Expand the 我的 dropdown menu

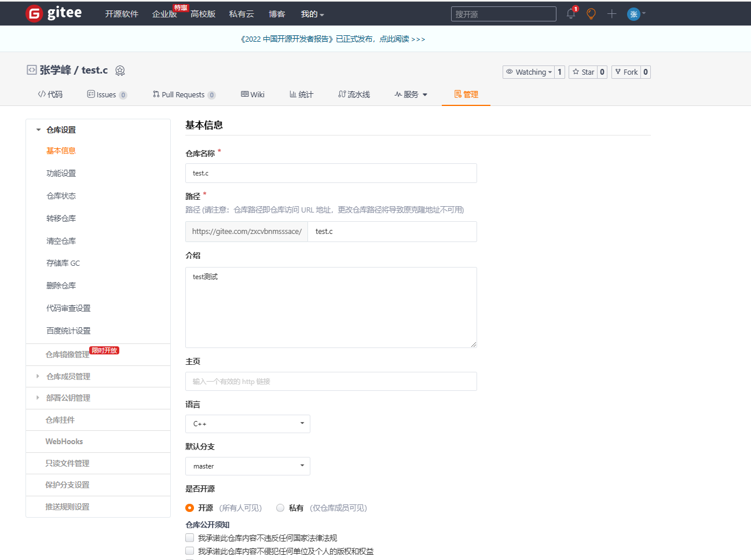312,14
